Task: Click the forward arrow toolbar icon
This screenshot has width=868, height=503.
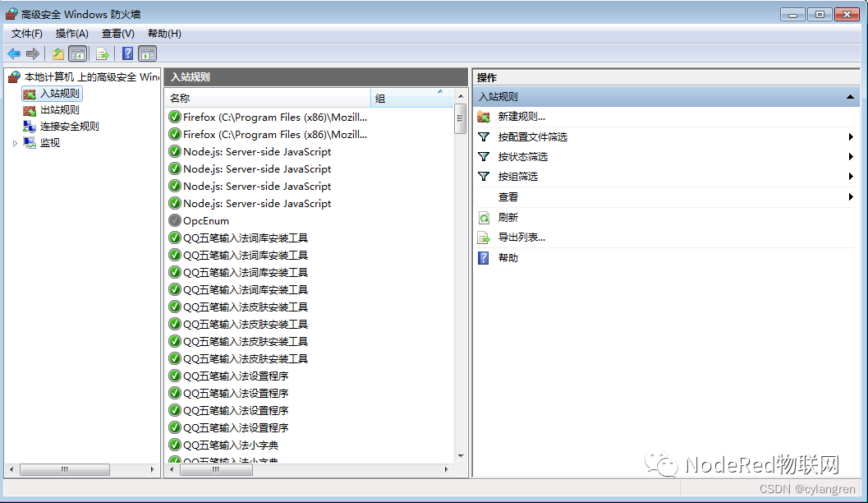Action: click(x=33, y=53)
